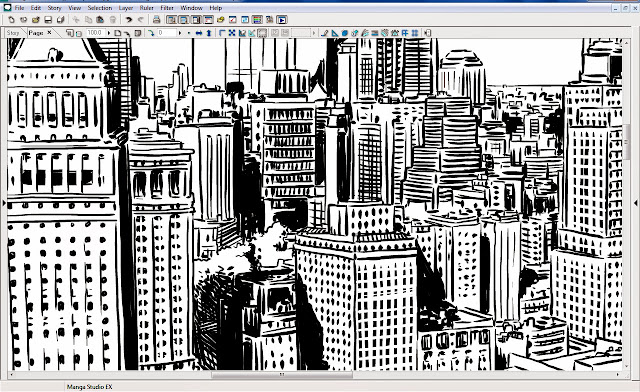Viewport: 640px width, 392px height.
Task: Click the blue vertical flip arrow icon
Action: pos(209,33)
